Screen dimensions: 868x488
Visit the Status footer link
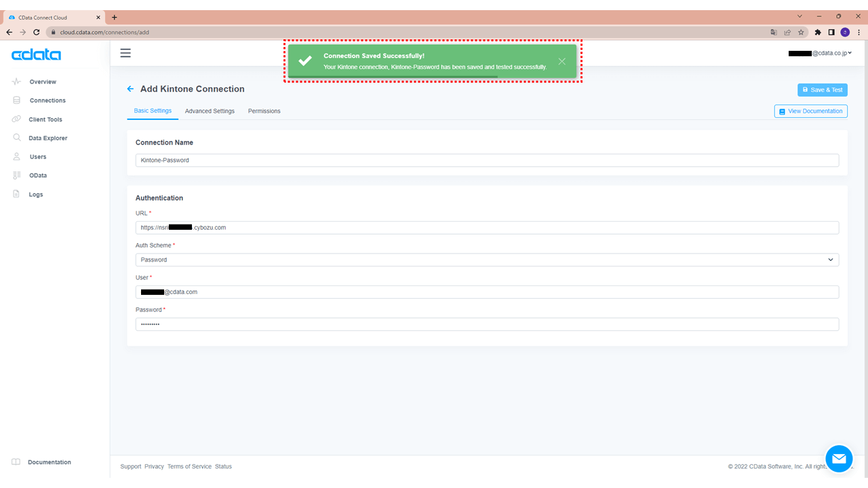click(224, 466)
